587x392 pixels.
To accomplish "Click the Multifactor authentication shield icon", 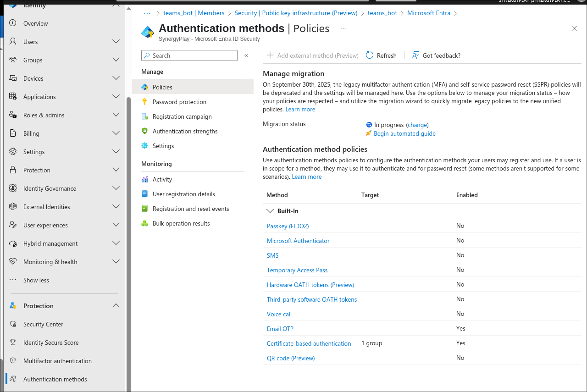I will pyautogui.click(x=13, y=361).
